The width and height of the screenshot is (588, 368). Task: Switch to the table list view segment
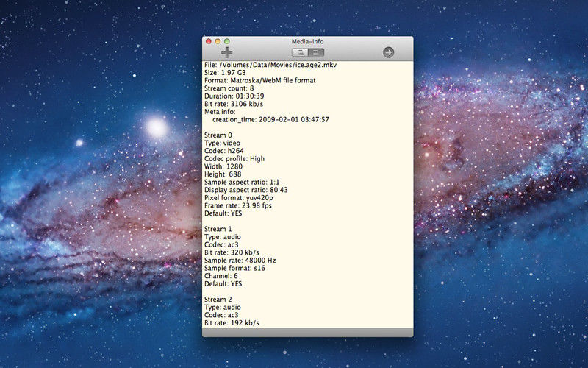pyautogui.click(x=316, y=52)
